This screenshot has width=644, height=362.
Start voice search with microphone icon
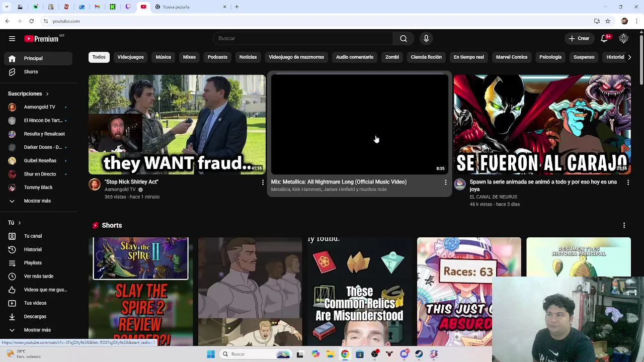coord(426,39)
